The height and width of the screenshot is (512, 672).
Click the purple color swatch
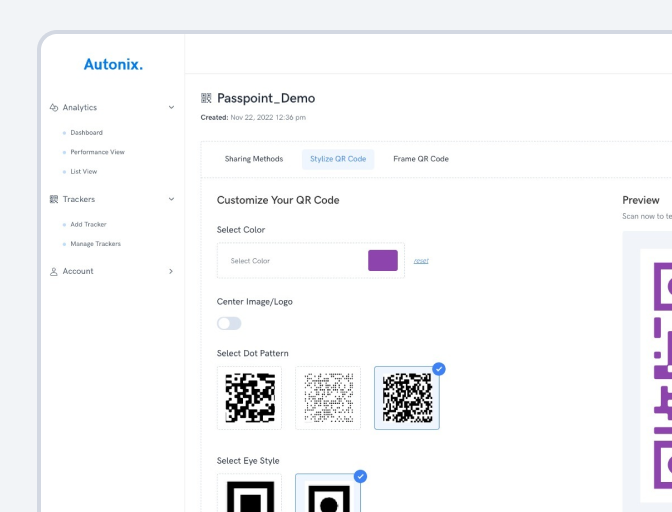[383, 261]
